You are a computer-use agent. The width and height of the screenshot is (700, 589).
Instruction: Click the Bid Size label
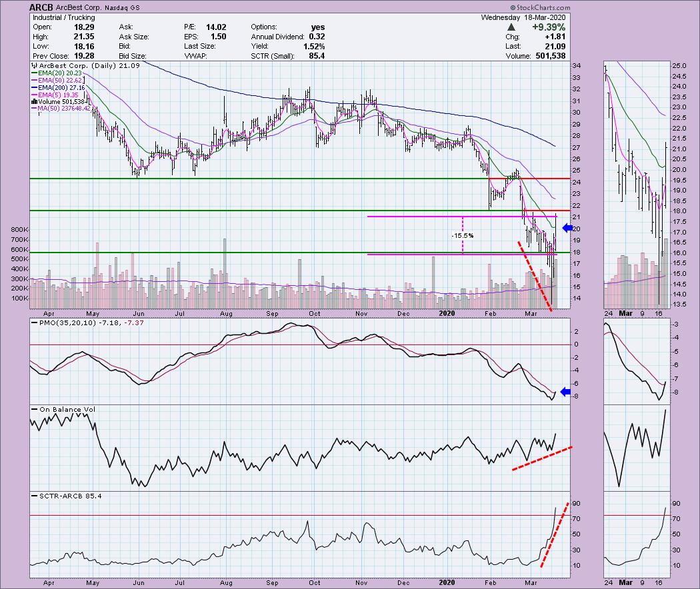pyautogui.click(x=132, y=56)
